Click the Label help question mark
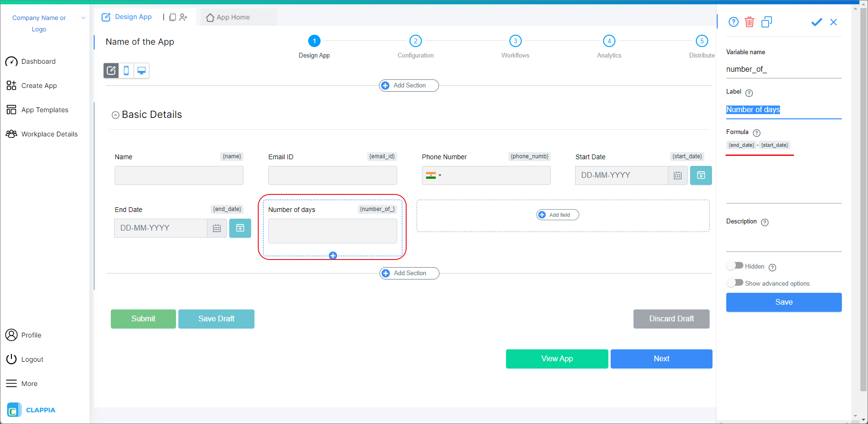 click(x=749, y=93)
